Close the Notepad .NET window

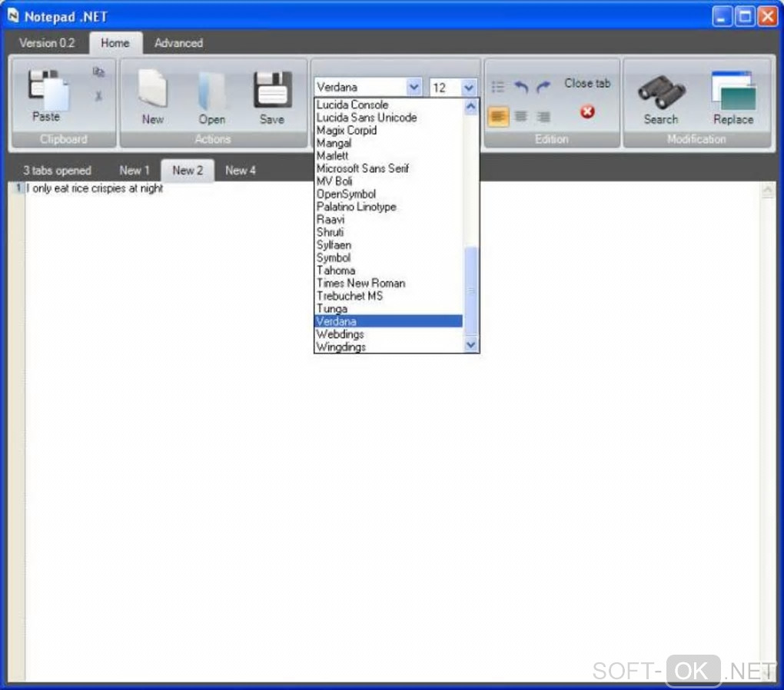click(768, 16)
